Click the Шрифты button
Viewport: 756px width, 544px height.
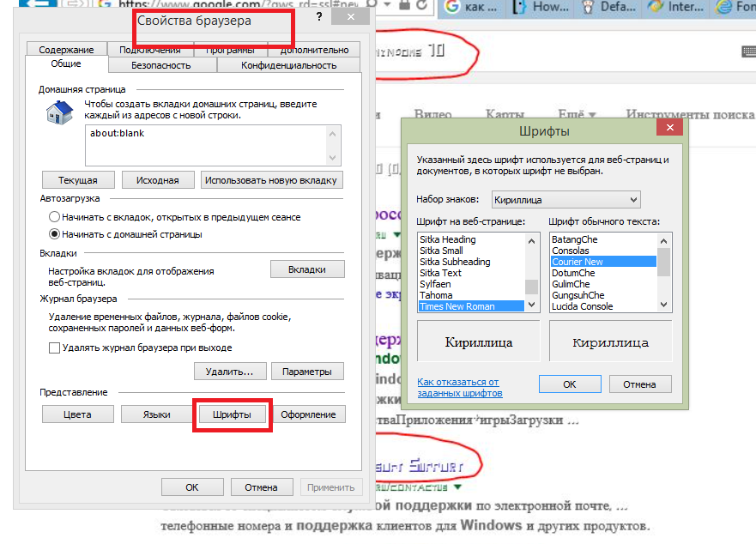(233, 414)
